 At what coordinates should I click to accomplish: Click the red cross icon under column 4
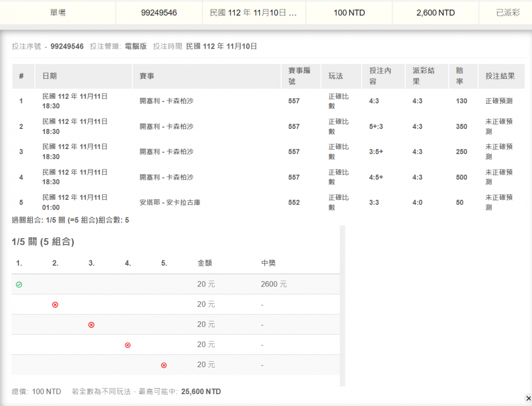click(128, 345)
